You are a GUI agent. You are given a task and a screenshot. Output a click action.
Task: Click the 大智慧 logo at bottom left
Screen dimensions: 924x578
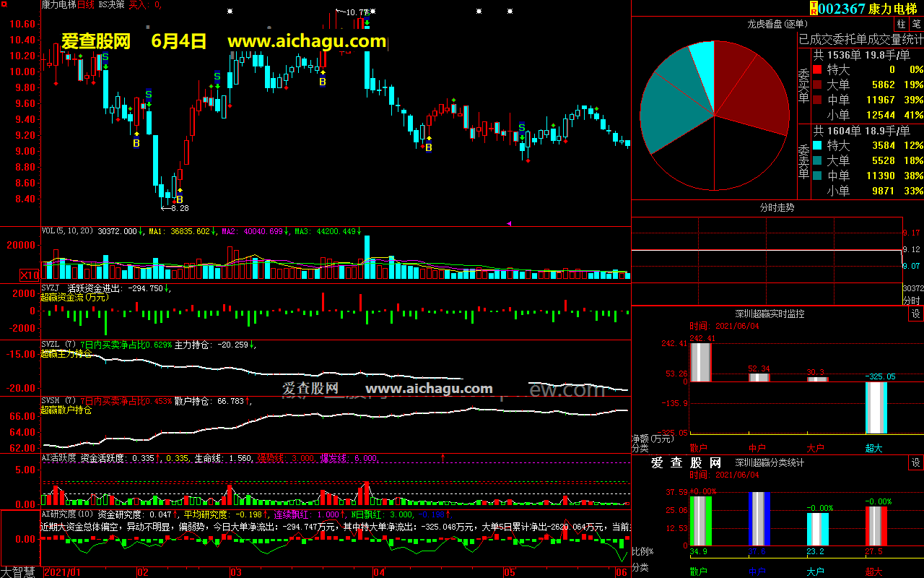coord(17,572)
